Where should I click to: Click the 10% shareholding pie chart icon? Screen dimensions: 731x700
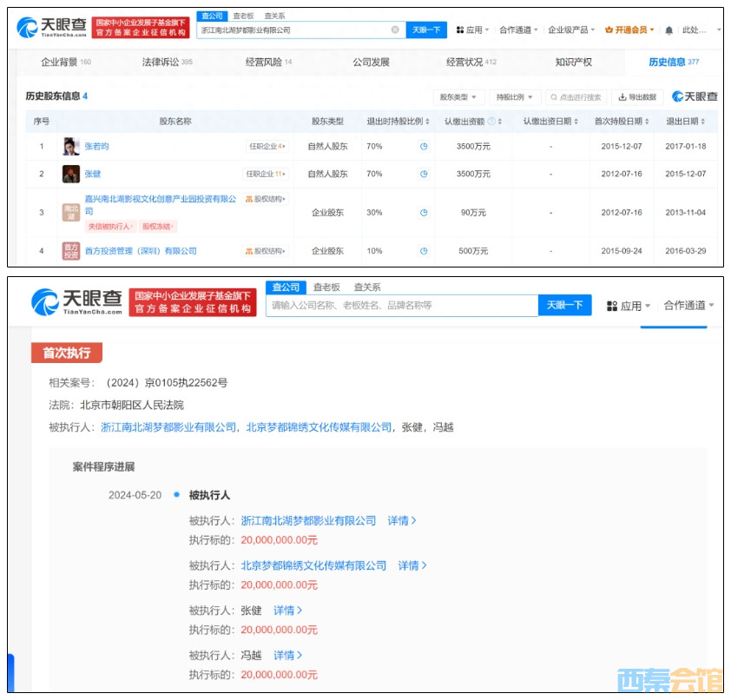click(424, 251)
